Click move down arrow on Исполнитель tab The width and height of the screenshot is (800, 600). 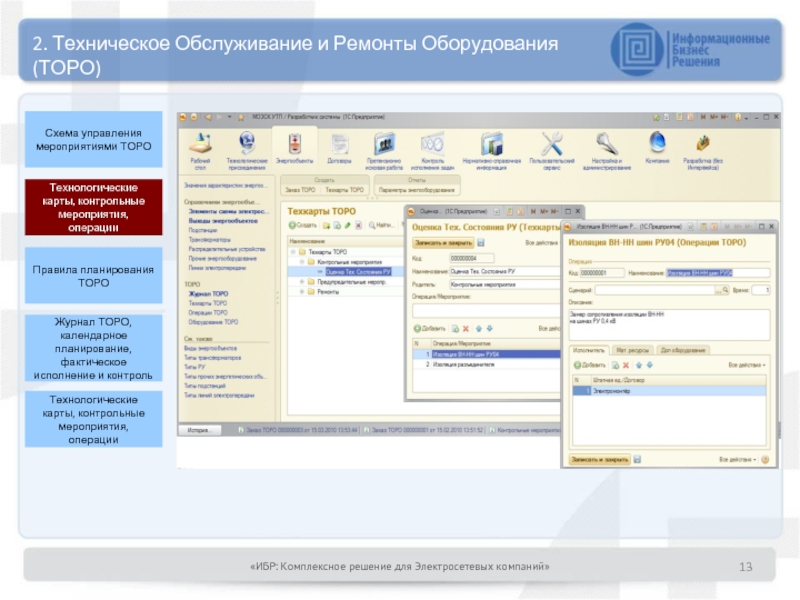(650, 365)
